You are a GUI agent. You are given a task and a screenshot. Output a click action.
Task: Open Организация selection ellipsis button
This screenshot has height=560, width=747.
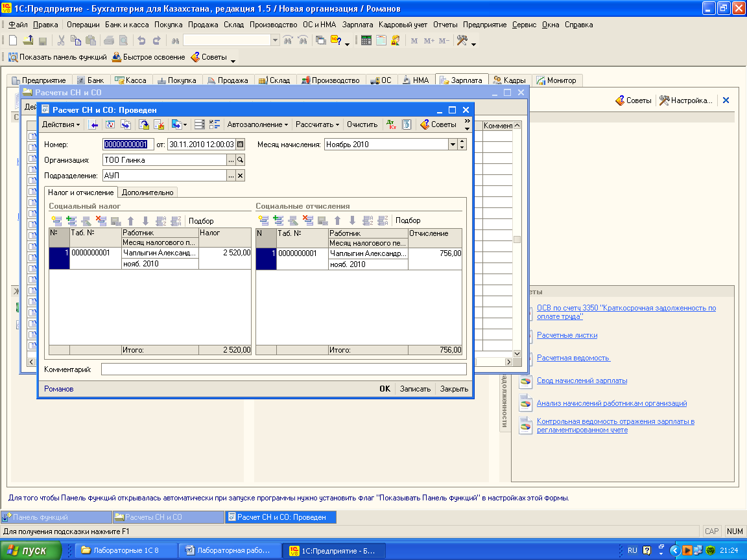click(231, 161)
